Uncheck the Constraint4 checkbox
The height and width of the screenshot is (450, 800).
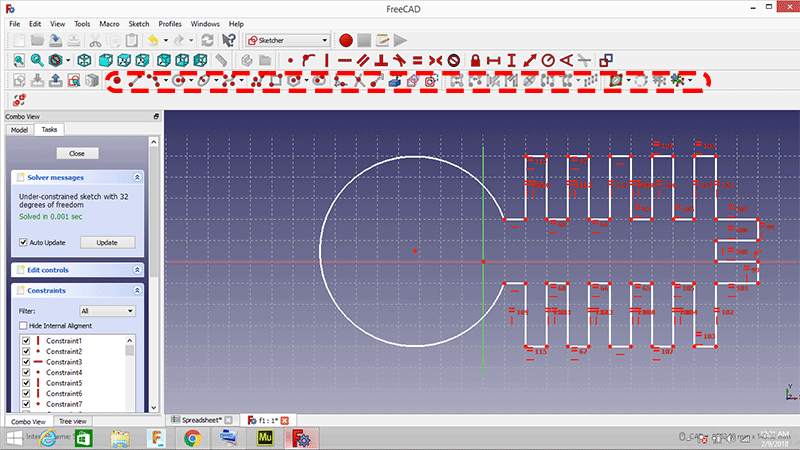[26, 372]
